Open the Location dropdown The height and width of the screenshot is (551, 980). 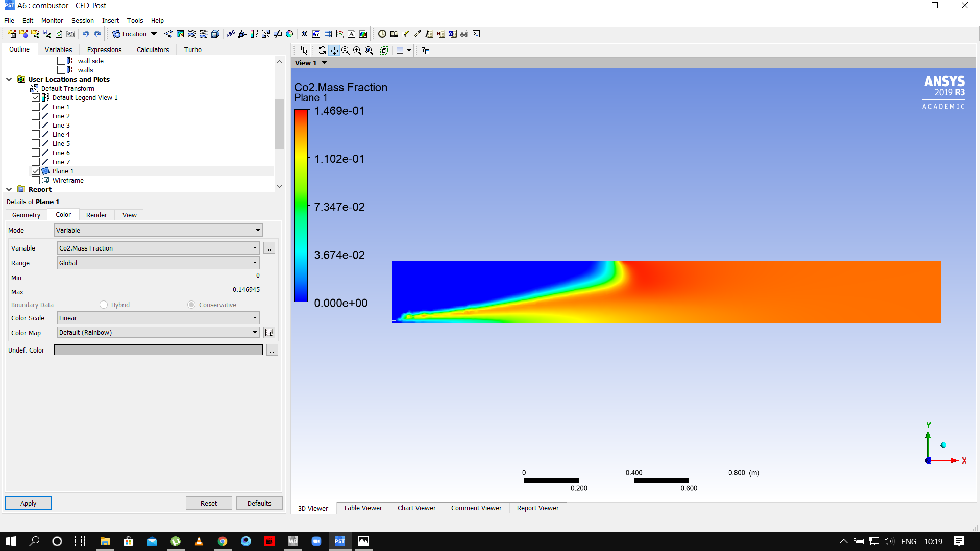tap(154, 34)
